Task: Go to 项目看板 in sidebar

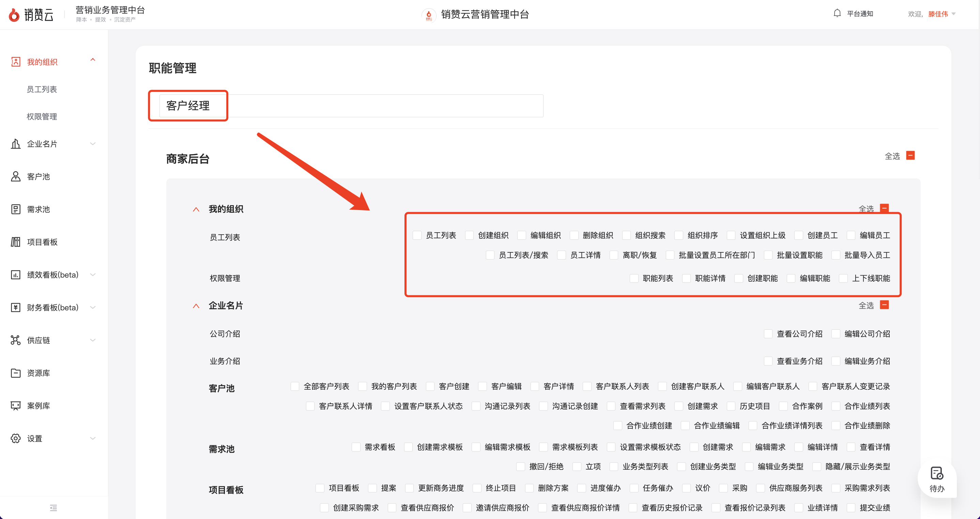Action: [42, 242]
